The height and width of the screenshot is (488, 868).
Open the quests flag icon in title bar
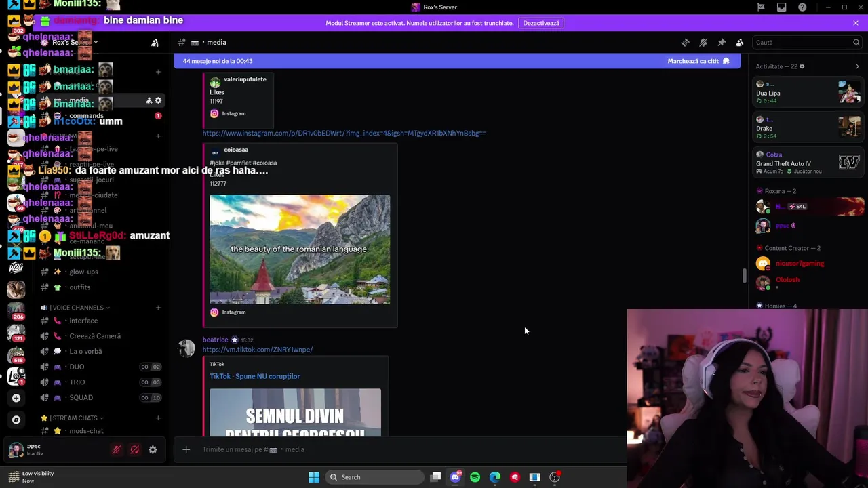[761, 7]
